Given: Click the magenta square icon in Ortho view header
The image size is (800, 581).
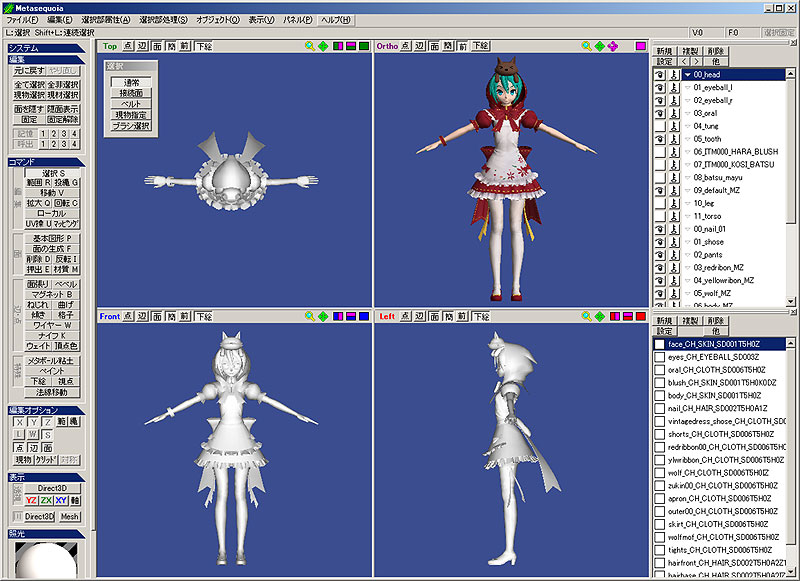Looking at the screenshot, I should [641, 46].
